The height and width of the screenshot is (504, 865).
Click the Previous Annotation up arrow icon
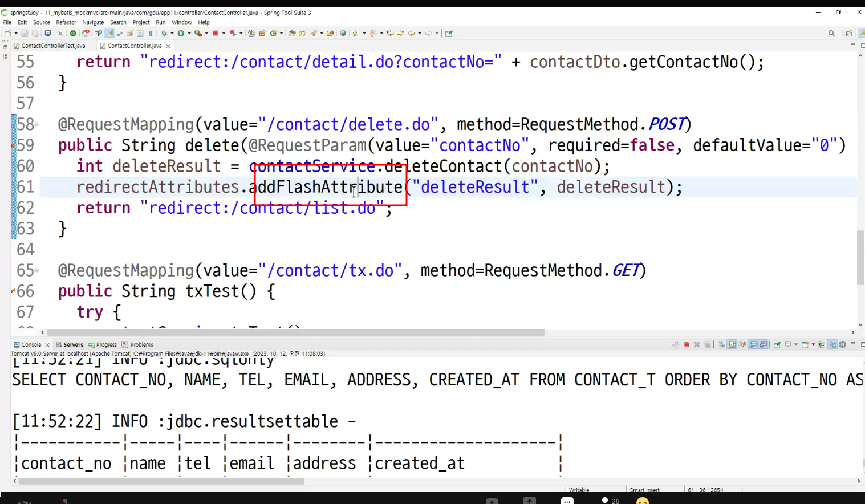(x=372, y=34)
